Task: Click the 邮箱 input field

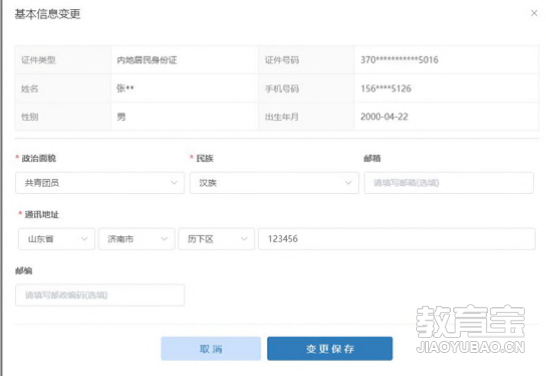Action: click(x=449, y=183)
